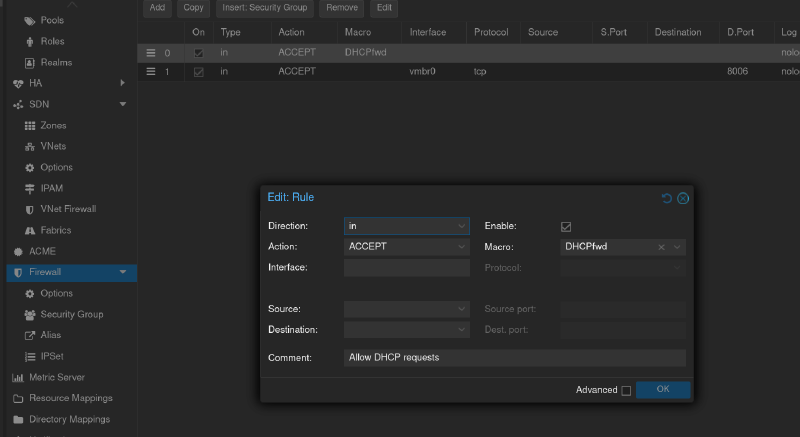The width and height of the screenshot is (800, 437).
Task: Click the Insert: Security Group button
Action: point(265,8)
